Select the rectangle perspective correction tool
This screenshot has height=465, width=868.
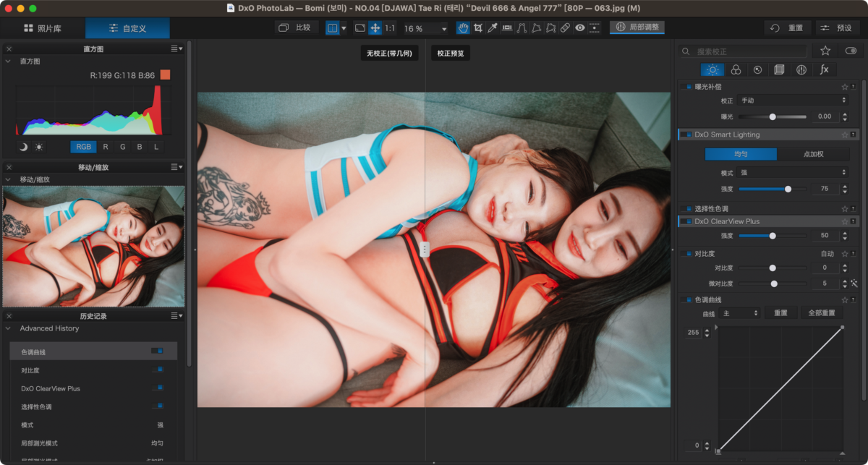536,28
